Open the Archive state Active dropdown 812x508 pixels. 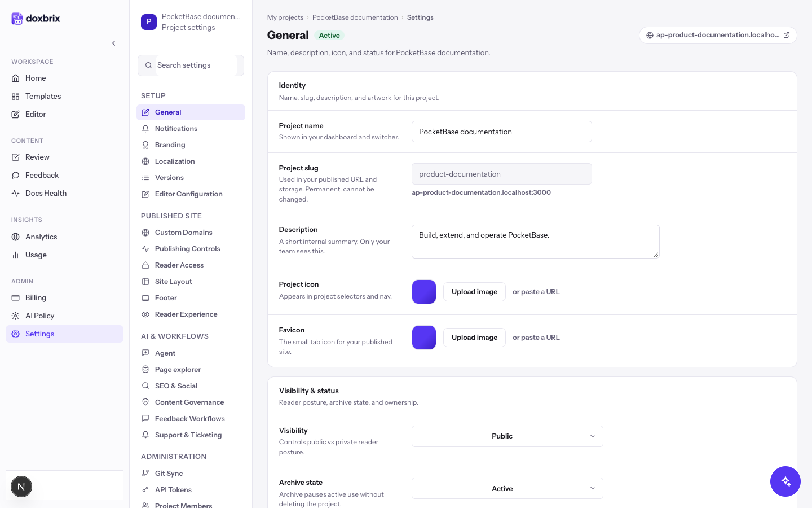(507, 489)
